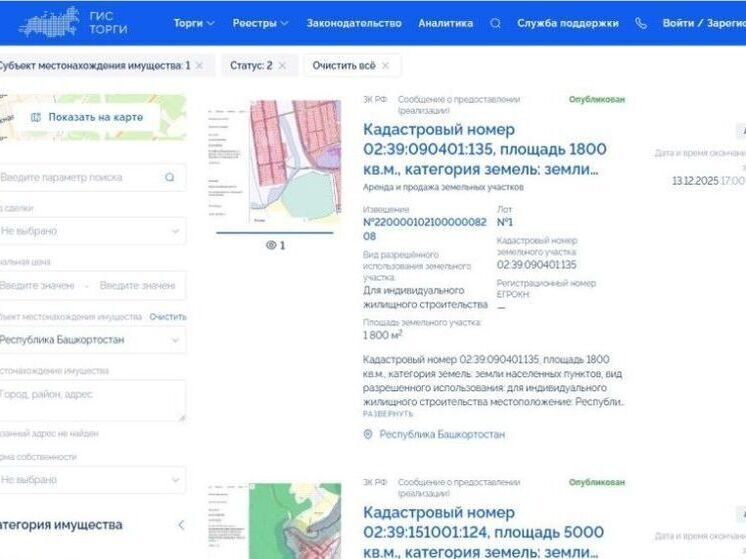Viewport: 746px width, 559px height.
Task: Click the Лот №1 value
Action: [x=505, y=222]
